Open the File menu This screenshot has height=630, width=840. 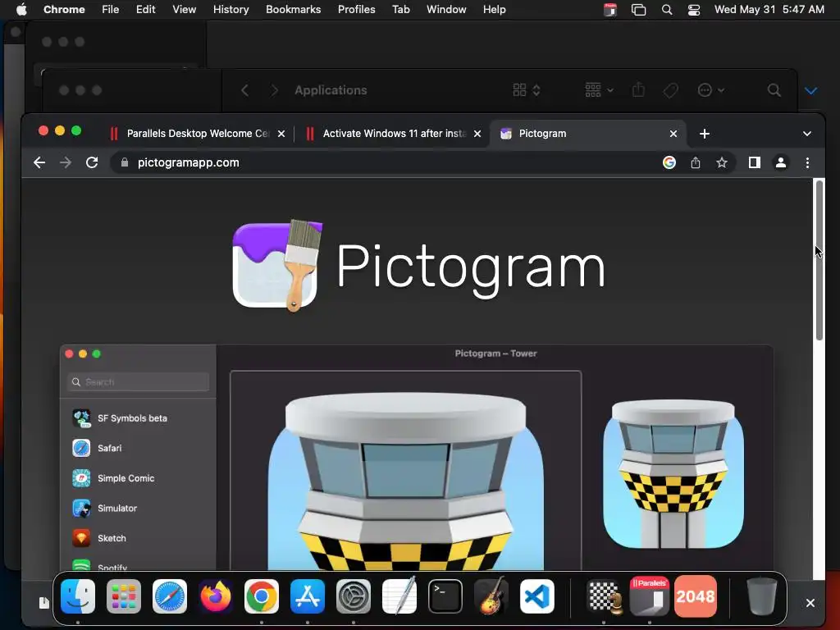(x=111, y=10)
